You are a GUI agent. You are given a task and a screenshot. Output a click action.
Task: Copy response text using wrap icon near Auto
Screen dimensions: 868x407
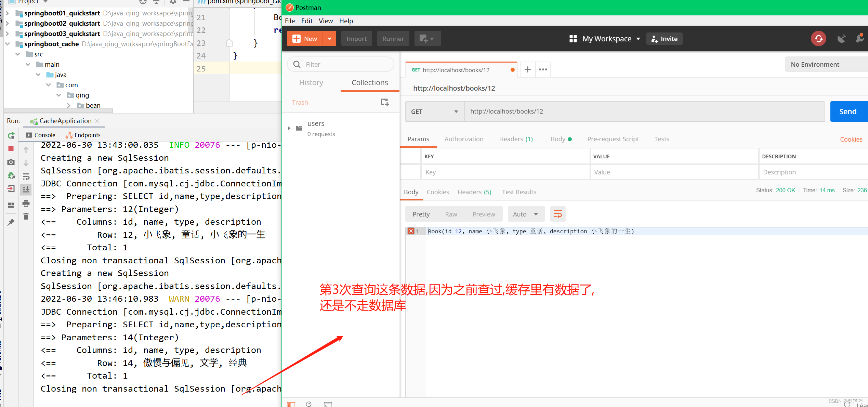557,214
